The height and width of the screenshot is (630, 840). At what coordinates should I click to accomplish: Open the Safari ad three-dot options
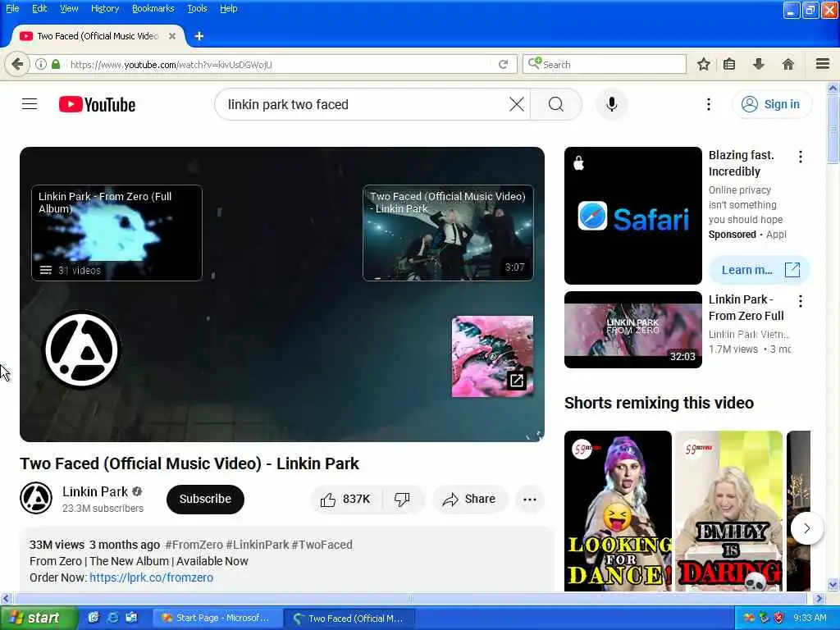click(x=800, y=157)
